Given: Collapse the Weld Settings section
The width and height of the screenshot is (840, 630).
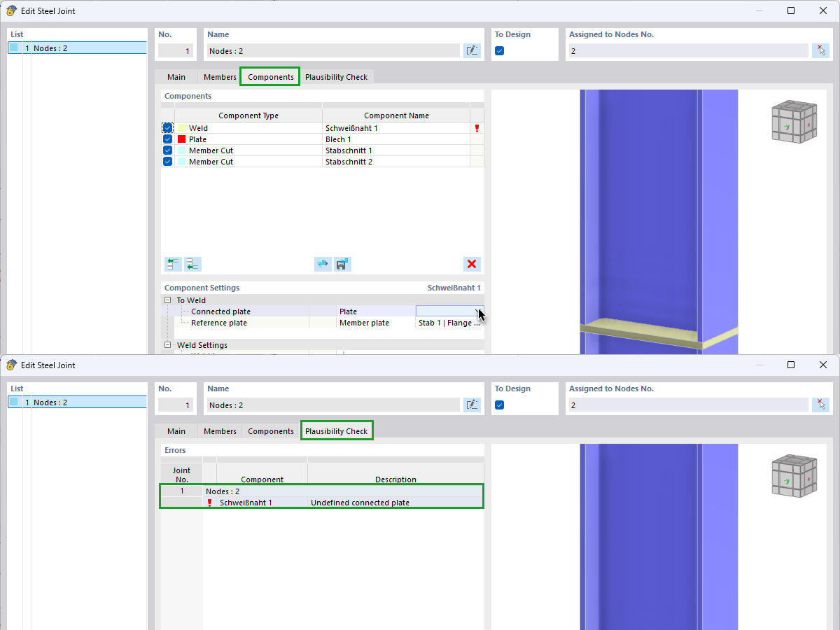Looking at the screenshot, I should [167, 344].
